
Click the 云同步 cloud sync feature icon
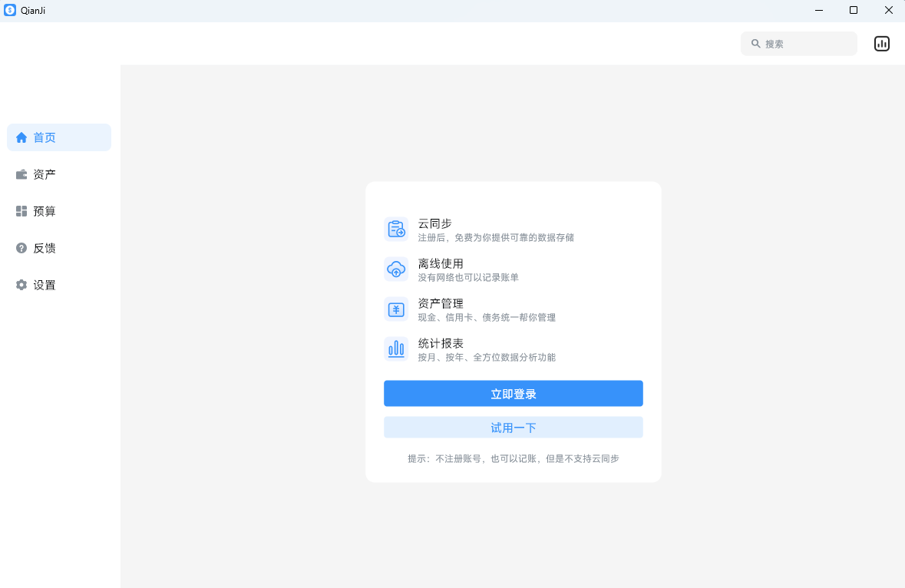coord(396,229)
